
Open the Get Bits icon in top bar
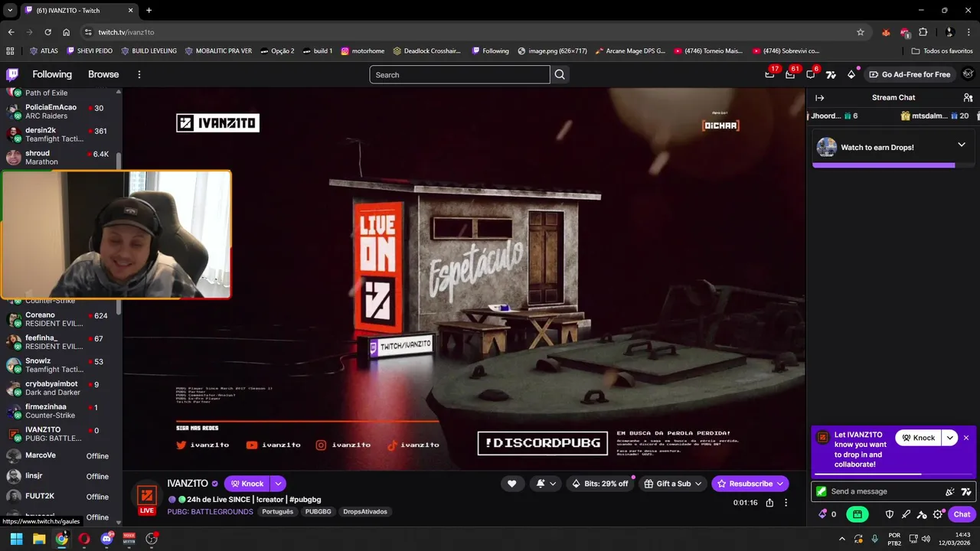[x=851, y=74]
